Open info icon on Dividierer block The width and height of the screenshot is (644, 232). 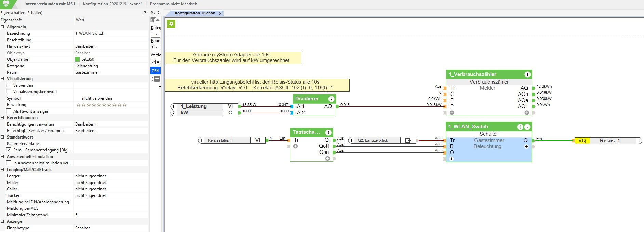(331, 99)
